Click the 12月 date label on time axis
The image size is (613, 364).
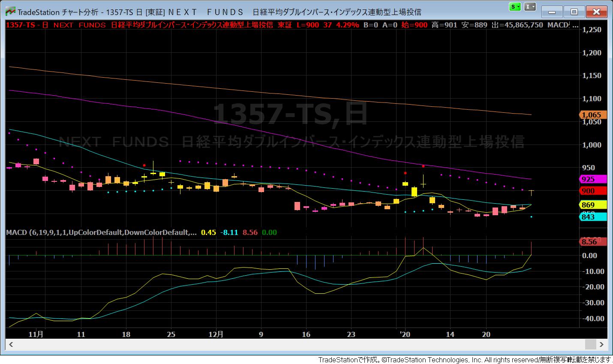click(x=216, y=334)
